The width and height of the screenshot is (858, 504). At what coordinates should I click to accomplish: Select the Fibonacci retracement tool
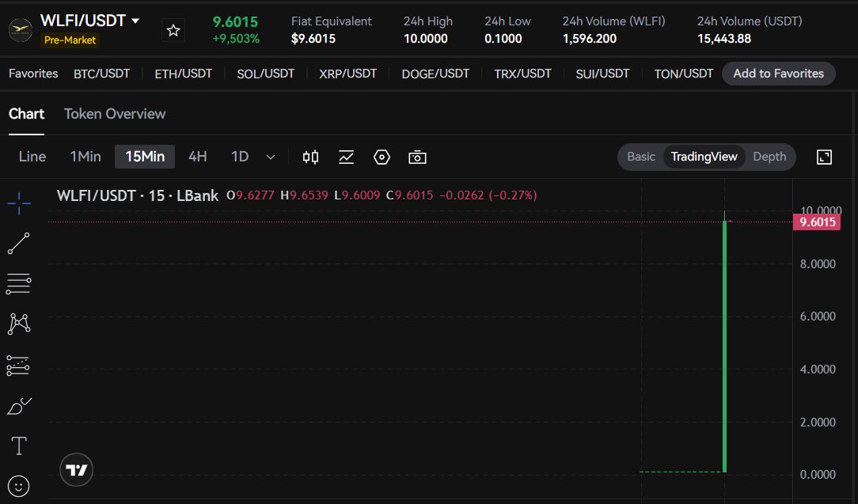coord(19,284)
